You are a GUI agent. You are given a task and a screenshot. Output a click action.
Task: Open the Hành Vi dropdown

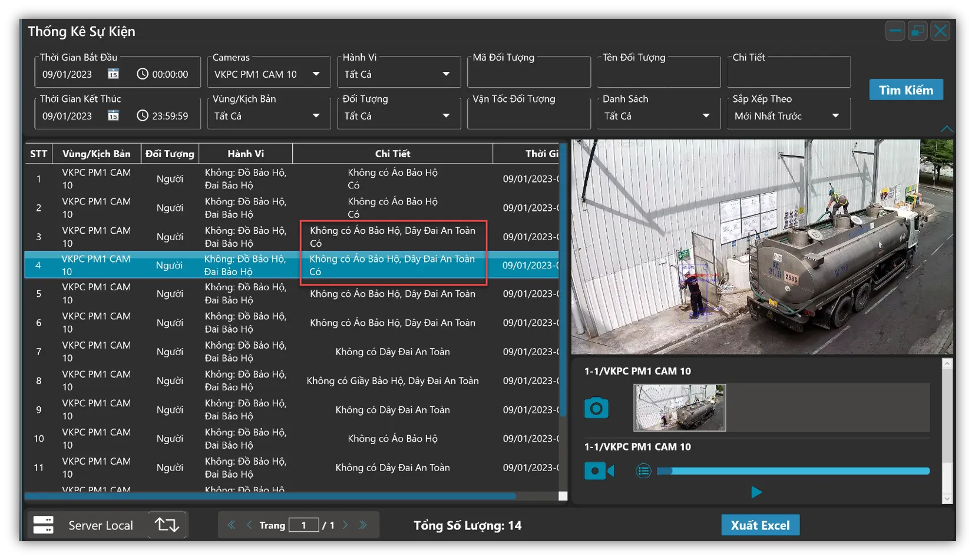pos(446,74)
